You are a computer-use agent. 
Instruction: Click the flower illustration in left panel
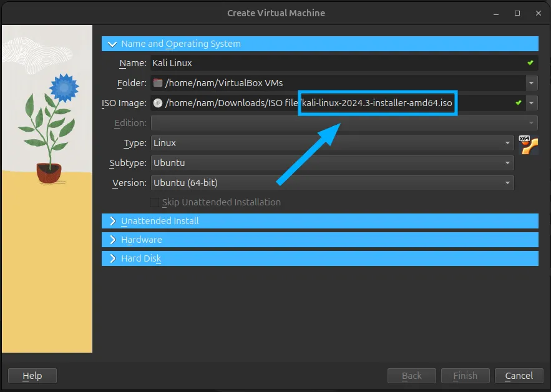point(49,129)
